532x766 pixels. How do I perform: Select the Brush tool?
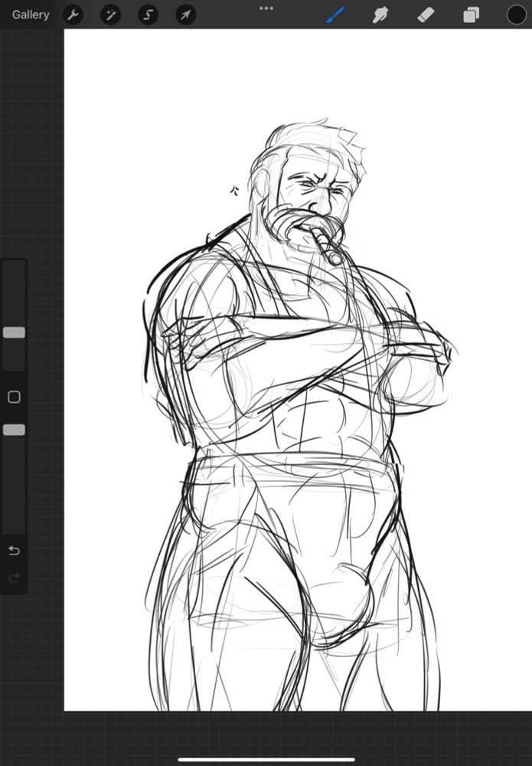click(x=336, y=15)
